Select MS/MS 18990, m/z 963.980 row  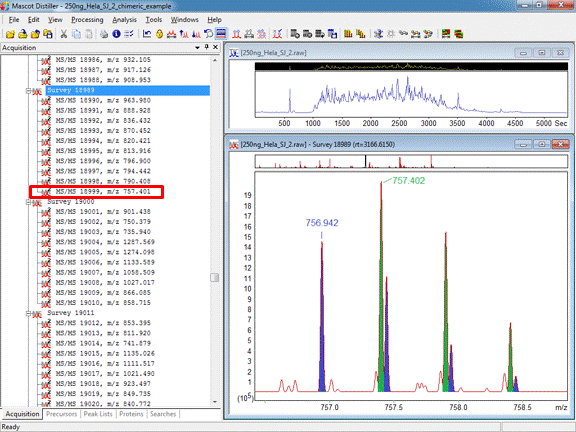[103, 100]
